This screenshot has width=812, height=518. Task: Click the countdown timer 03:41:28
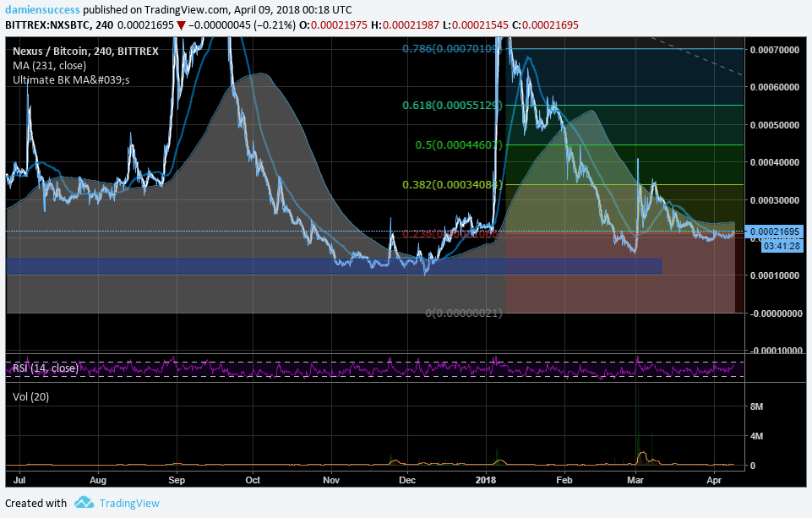coord(782,246)
